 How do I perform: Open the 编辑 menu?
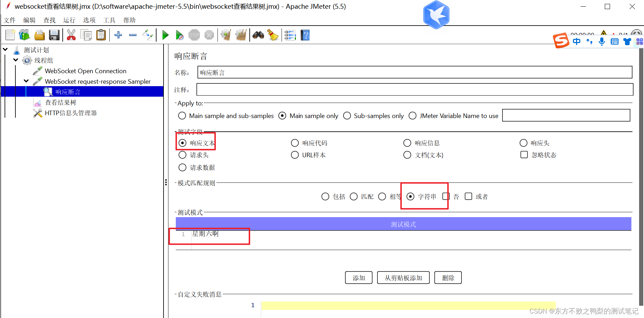(29, 20)
